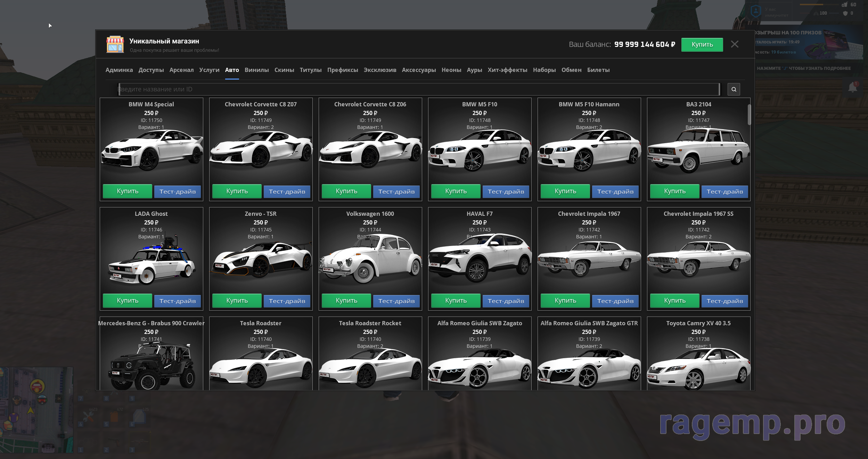Test-drive the HAVAL F7
Screen dimensions: 868x459
click(x=506, y=301)
